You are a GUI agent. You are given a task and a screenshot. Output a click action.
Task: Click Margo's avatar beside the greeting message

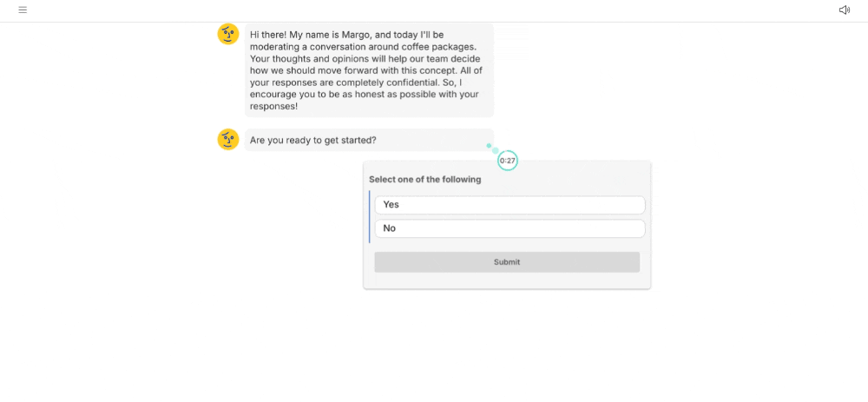point(228,34)
